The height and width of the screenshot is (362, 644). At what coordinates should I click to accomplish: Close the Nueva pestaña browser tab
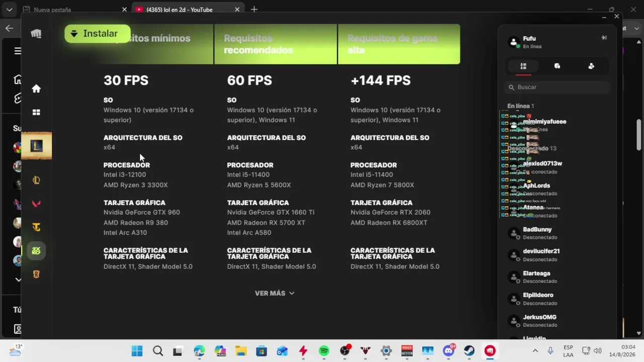click(x=125, y=10)
